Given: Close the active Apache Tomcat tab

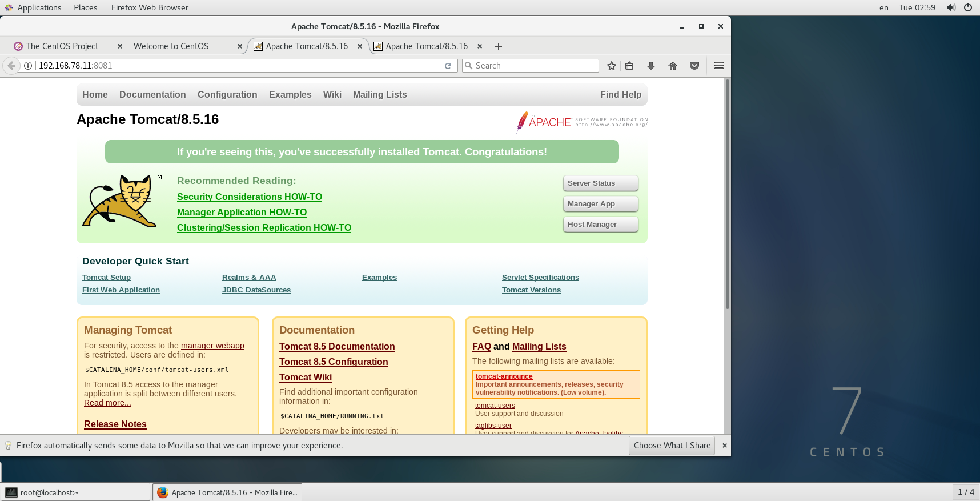Looking at the screenshot, I should (360, 46).
